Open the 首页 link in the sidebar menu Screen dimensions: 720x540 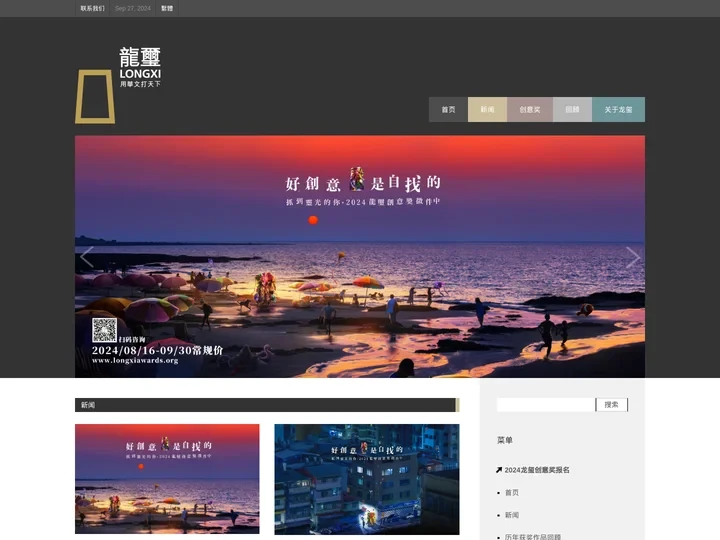click(512, 492)
